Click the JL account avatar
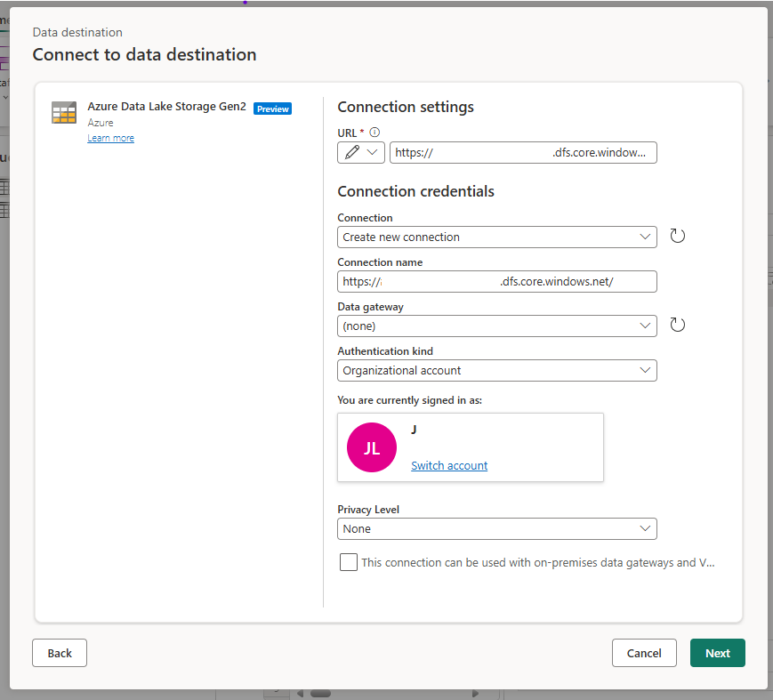Screen dimensions: 773x700 [372, 447]
